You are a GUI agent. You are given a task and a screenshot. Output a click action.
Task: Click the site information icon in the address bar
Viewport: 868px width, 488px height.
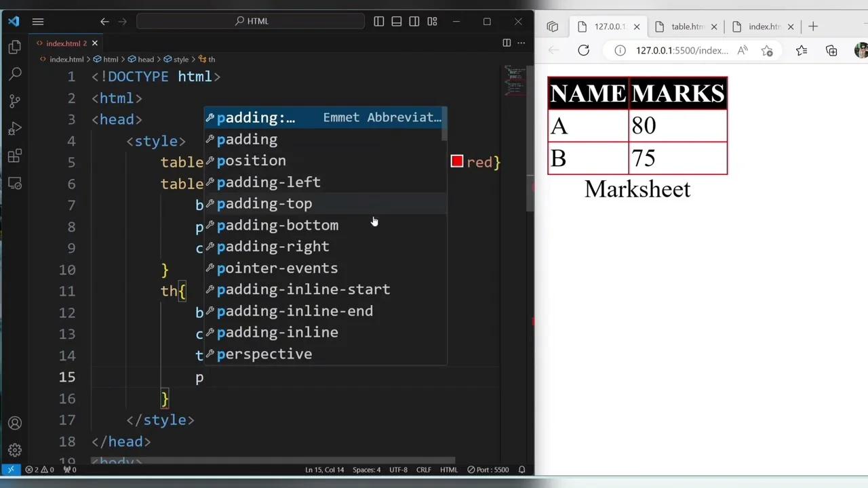(620, 50)
